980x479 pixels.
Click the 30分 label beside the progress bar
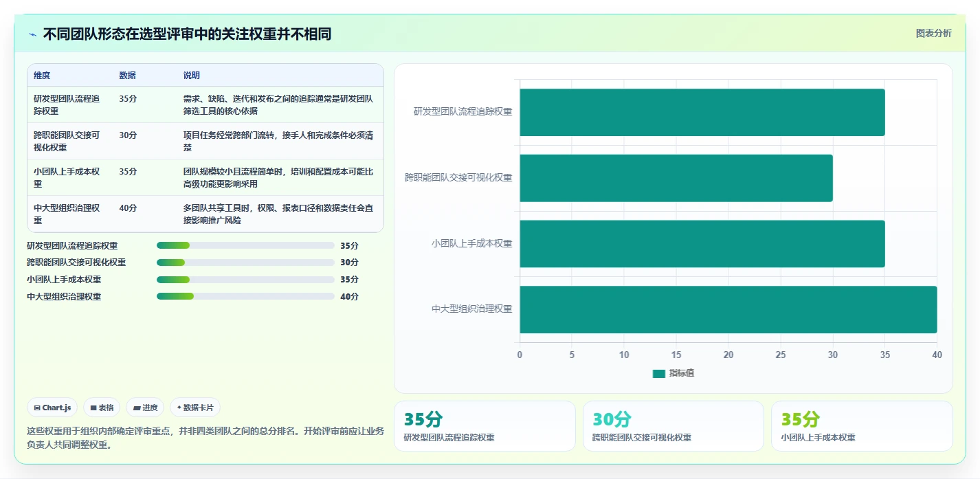(349, 263)
